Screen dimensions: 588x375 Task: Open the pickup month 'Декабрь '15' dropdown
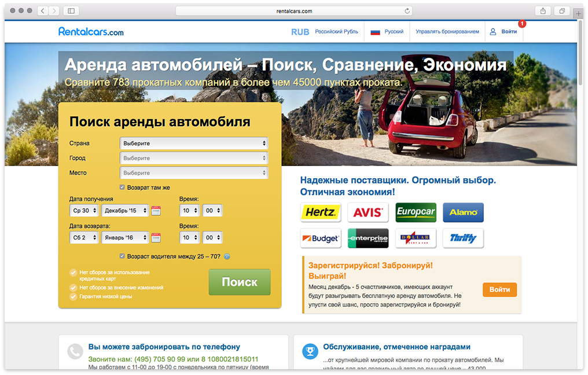(x=124, y=211)
